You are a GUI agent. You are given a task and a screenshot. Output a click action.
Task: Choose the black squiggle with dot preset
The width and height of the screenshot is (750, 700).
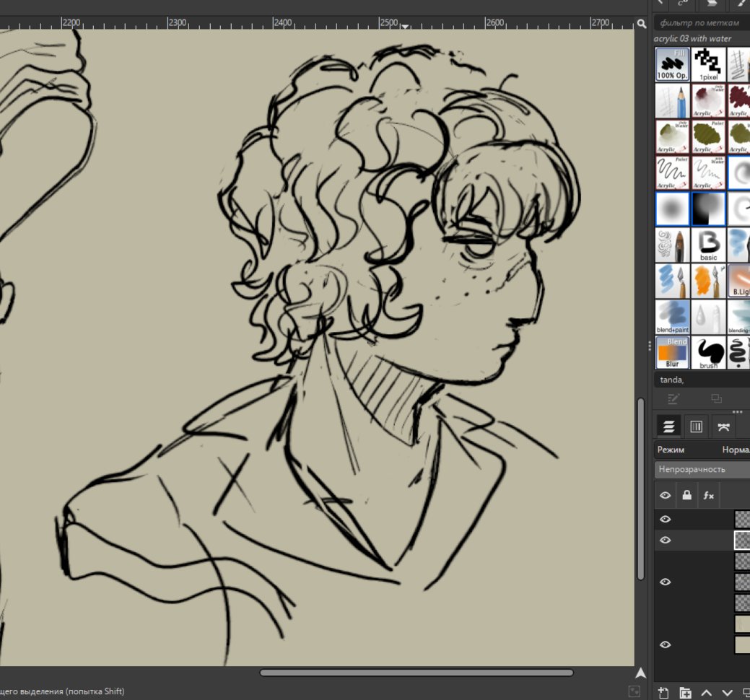point(739,352)
